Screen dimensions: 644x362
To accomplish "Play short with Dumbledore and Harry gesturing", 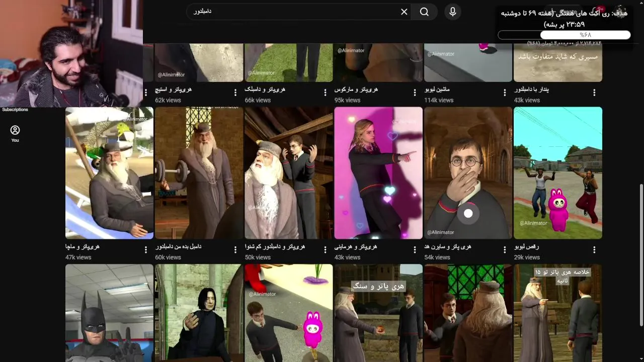I will [x=289, y=172].
